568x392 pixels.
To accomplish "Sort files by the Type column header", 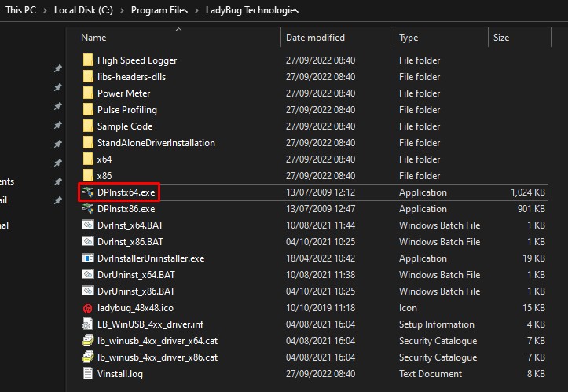I will click(x=409, y=38).
